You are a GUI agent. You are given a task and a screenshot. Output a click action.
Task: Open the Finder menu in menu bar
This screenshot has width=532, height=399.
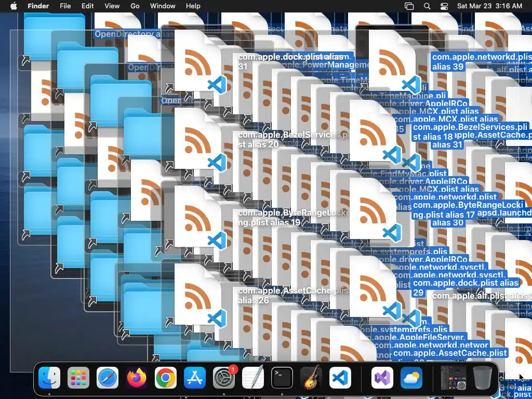point(38,6)
